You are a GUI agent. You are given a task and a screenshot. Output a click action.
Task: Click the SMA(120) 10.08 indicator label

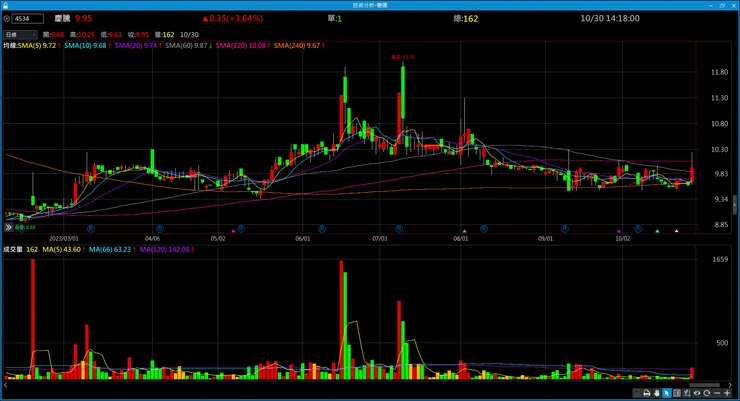(240, 46)
